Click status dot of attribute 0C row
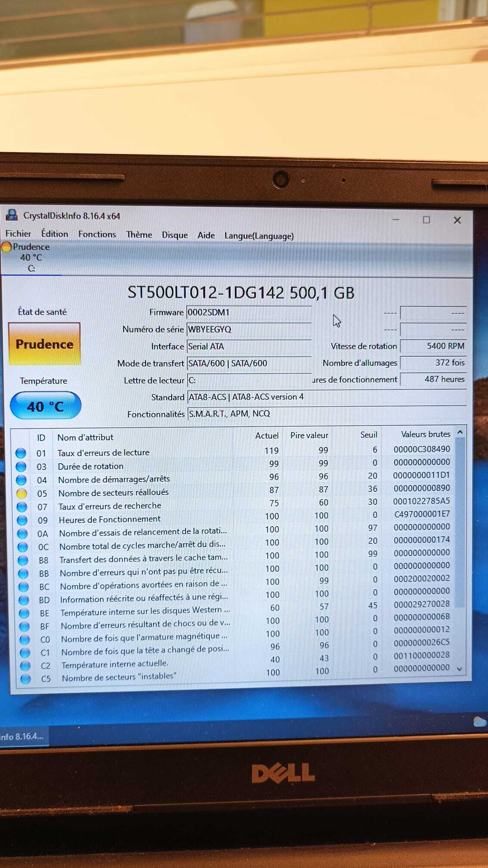This screenshot has width=488, height=868. pos(23,547)
